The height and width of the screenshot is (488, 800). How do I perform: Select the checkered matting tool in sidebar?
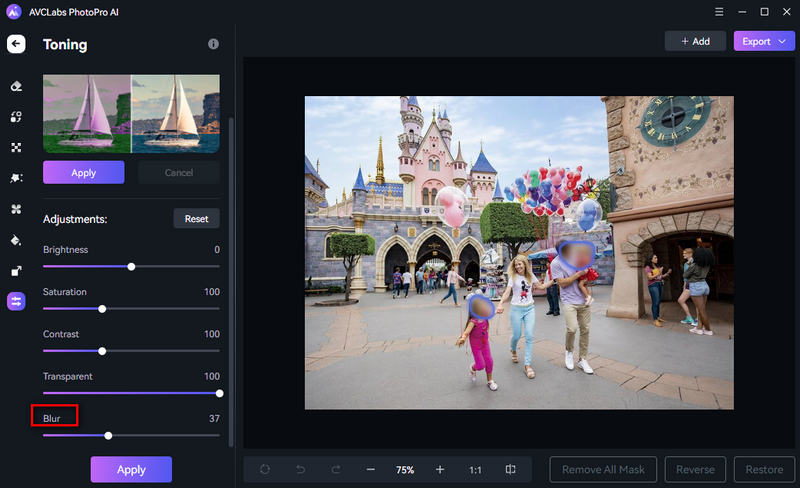pos(16,148)
